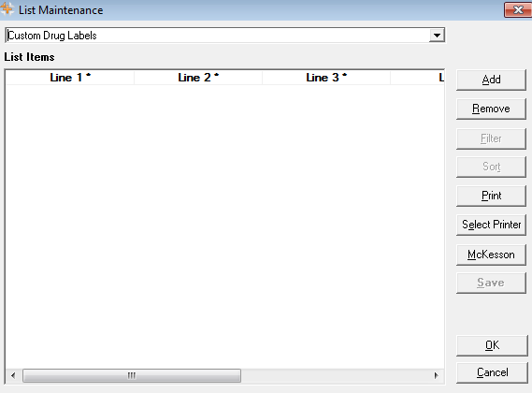
Task: Click the McKesson button
Action: 491,255
